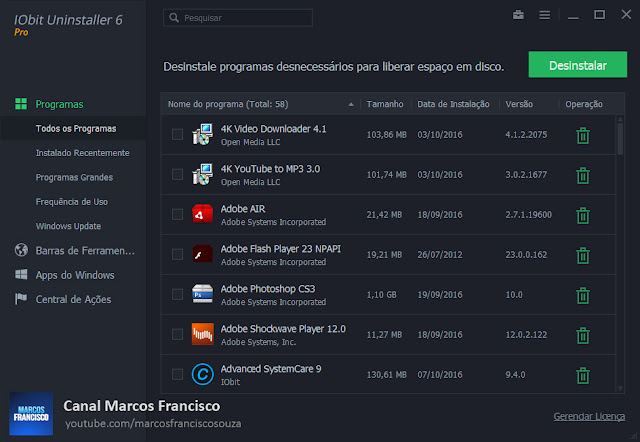The image size is (640, 442).
Task: Remove Adobe Photoshop CS3 with trash icon
Action: tap(583, 295)
